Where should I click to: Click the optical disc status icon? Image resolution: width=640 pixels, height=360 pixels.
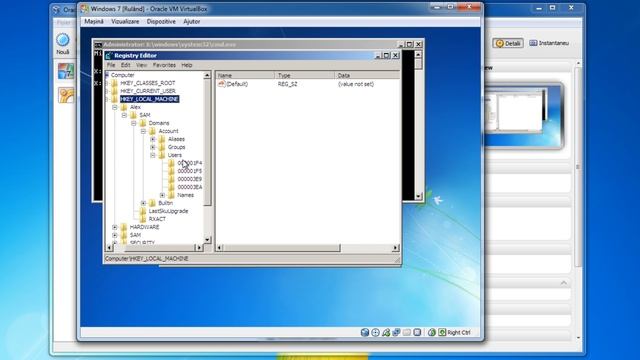click(375, 333)
